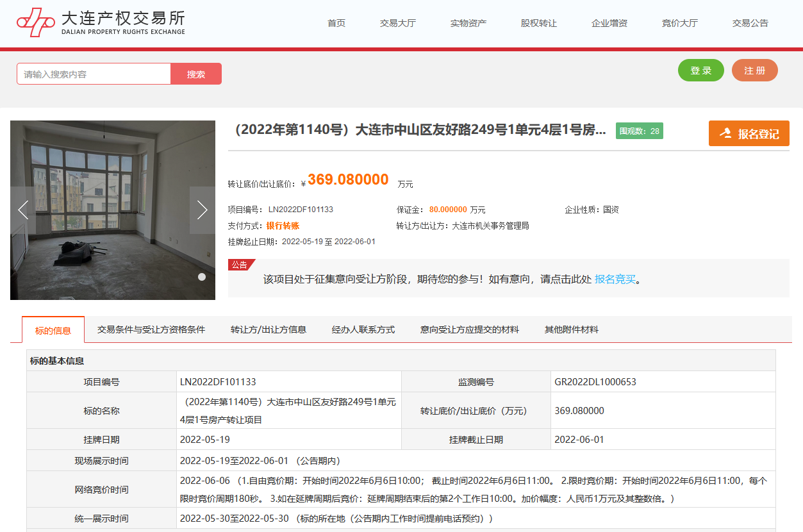Open the 转让方/出让方信息 tab
The width and height of the screenshot is (803, 532).
coord(267,329)
